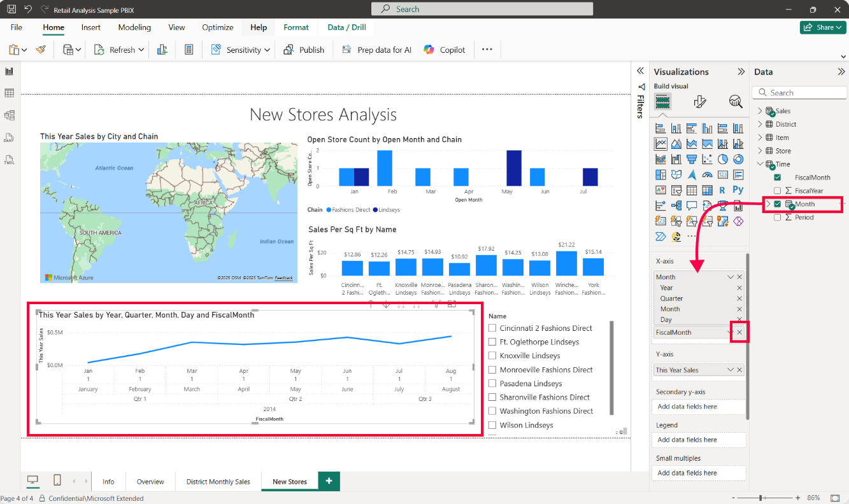Expand the Sales table in Data pane
This screenshot has height=504, width=849.
click(x=760, y=111)
